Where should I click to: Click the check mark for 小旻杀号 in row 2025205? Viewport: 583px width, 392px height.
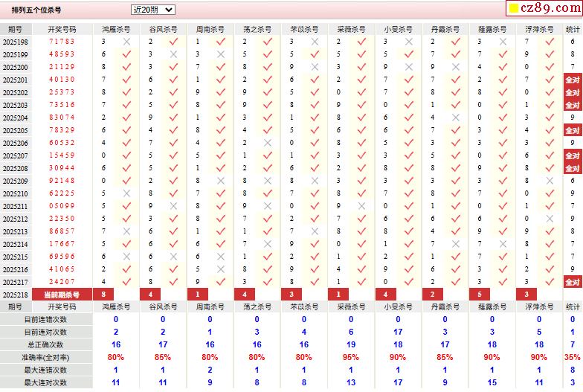409,130
